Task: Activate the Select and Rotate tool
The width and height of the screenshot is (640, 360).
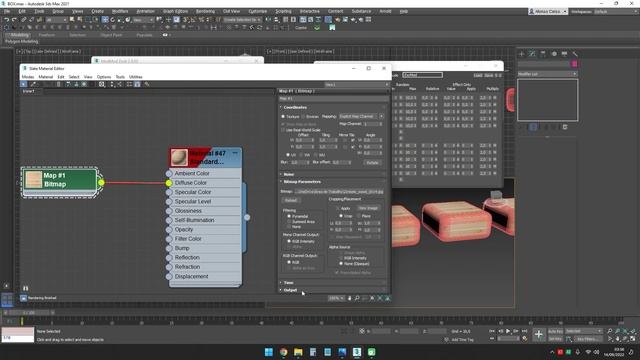Action: click(113, 20)
